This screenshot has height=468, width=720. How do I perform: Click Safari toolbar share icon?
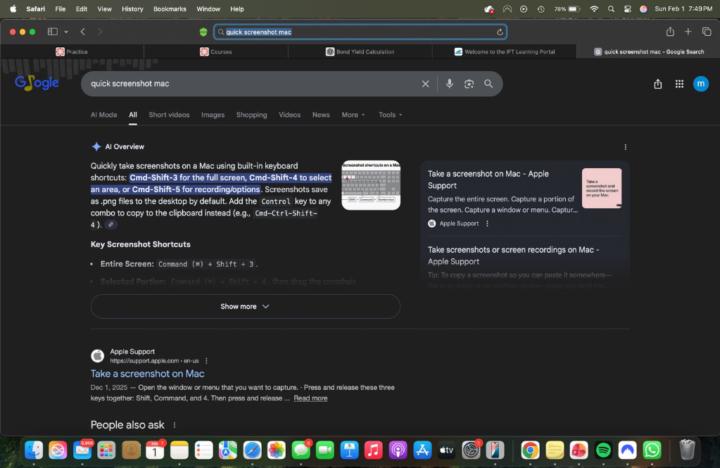pyautogui.click(x=670, y=32)
